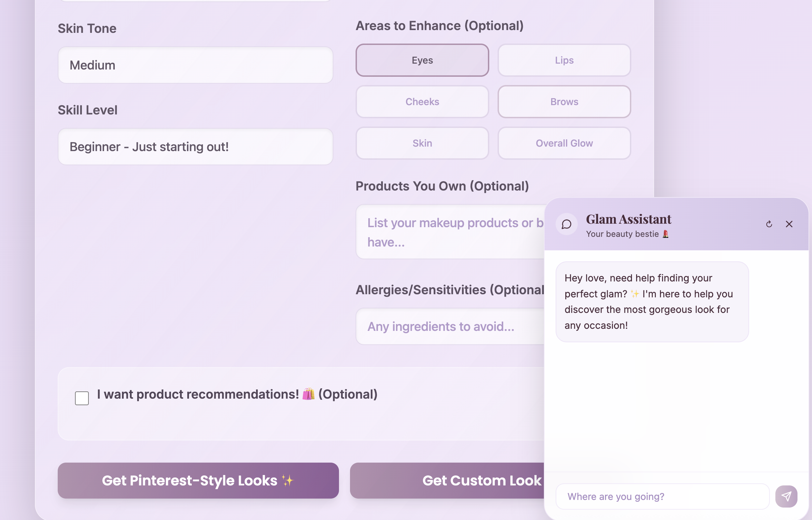Toggle the Lips enhancement option
The height and width of the screenshot is (520, 812).
tap(564, 60)
